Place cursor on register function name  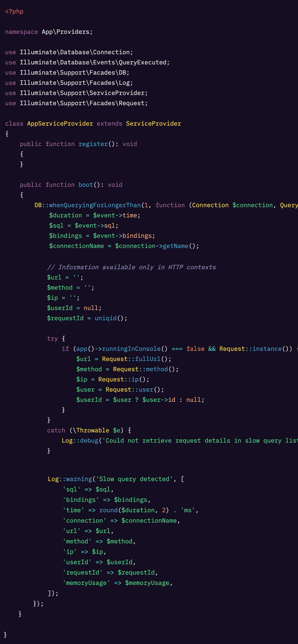(93, 144)
